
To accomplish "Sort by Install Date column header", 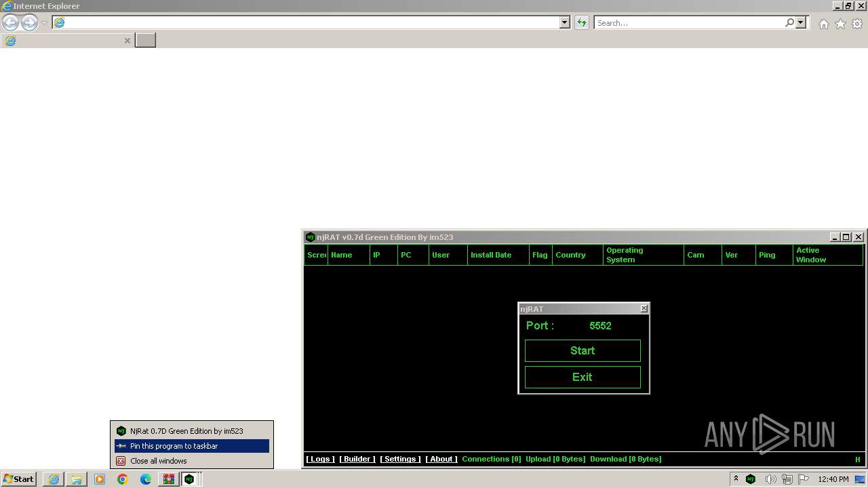I will (x=498, y=255).
